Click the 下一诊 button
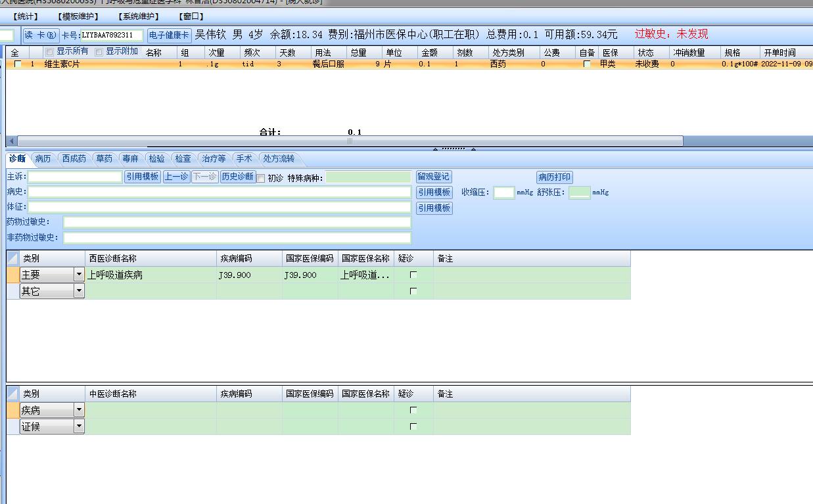The height and width of the screenshot is (504, 813). pos(205,177)
